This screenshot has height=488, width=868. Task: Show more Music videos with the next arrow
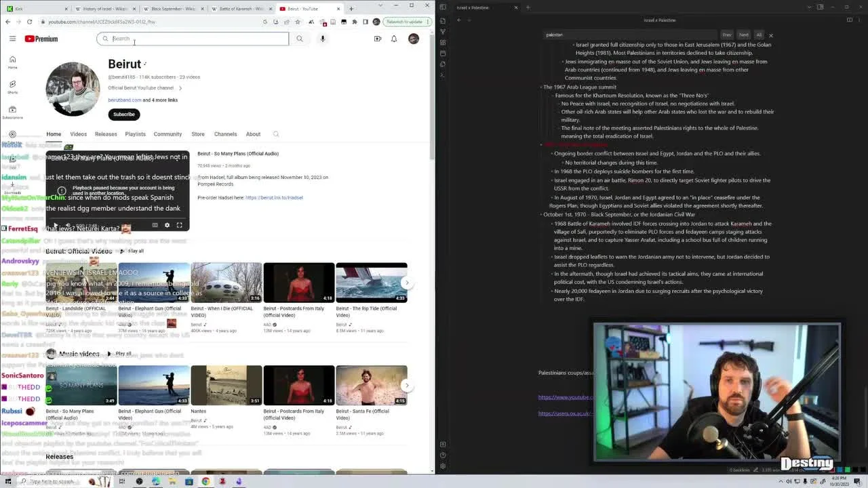407,386
